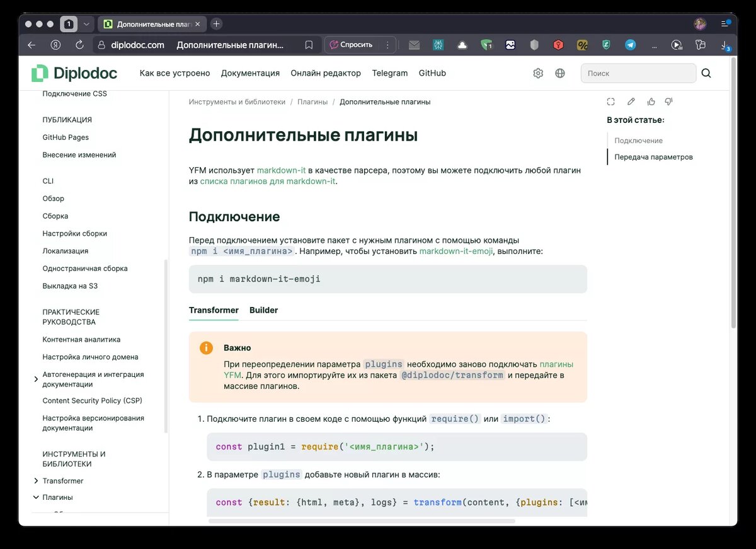
Task: Click the thumbs-up like icon
Action: coord(651,101)
